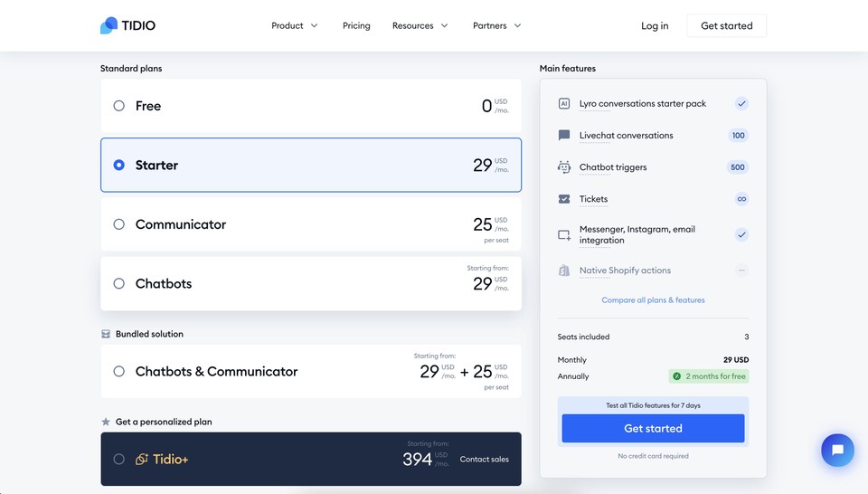Open the Resources navigation item

[413, 25]
